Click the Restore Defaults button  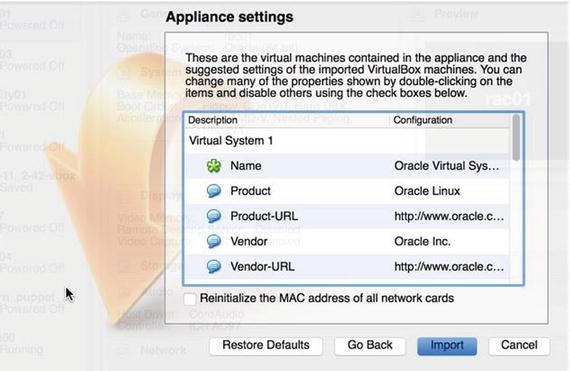click(266, 345)
